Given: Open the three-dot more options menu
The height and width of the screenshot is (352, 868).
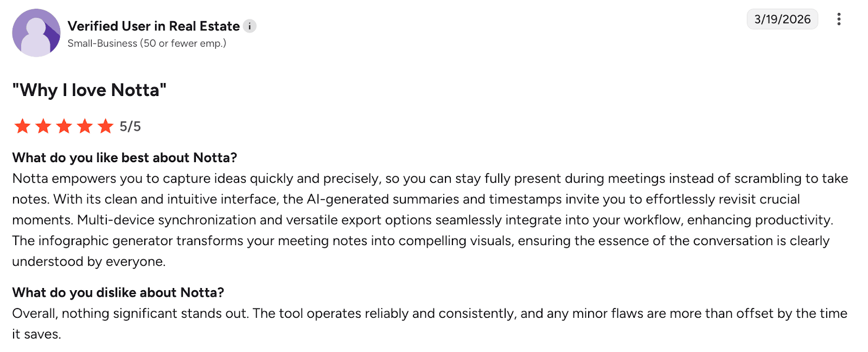Looking at the screenshot, I should 839,20.
